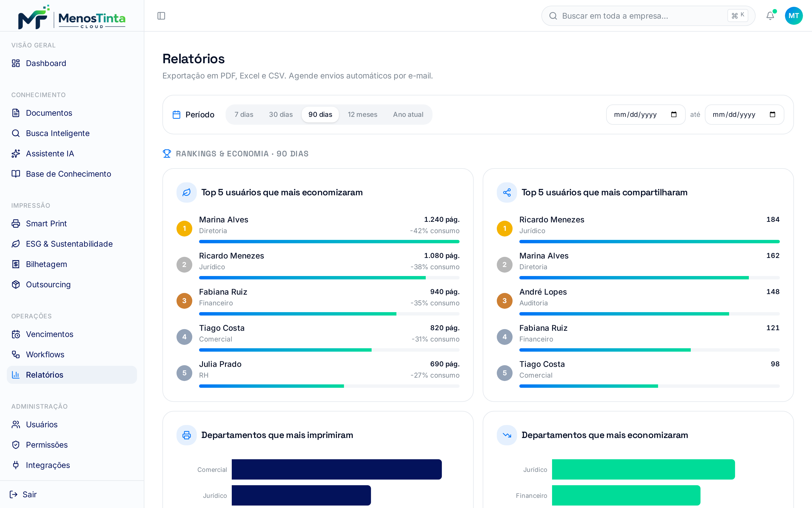
Task: Click the Relatórios page heading
Action: (x=194, y=59)
